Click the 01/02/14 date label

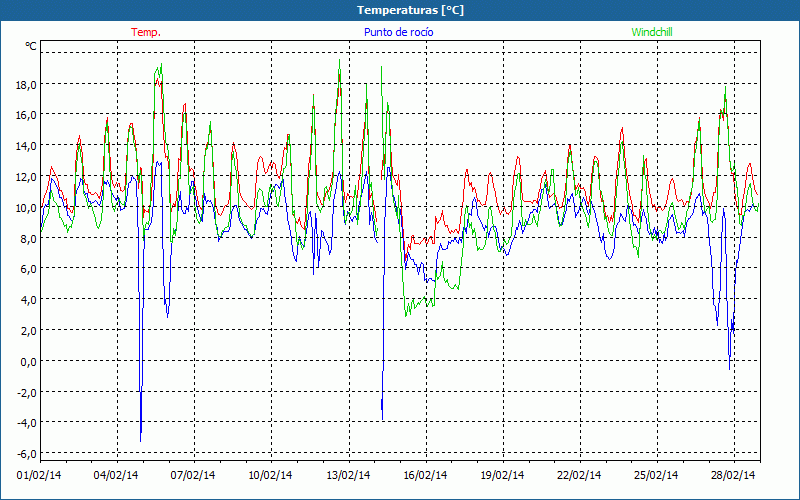pyautogui.click(x=39, y=476)
